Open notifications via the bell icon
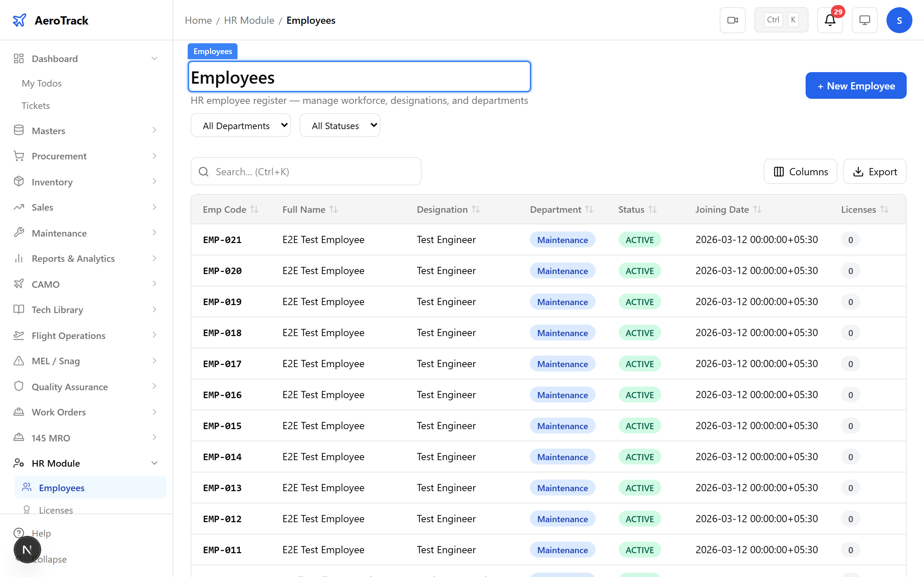The image size is (924, 577). pos(829,20)
